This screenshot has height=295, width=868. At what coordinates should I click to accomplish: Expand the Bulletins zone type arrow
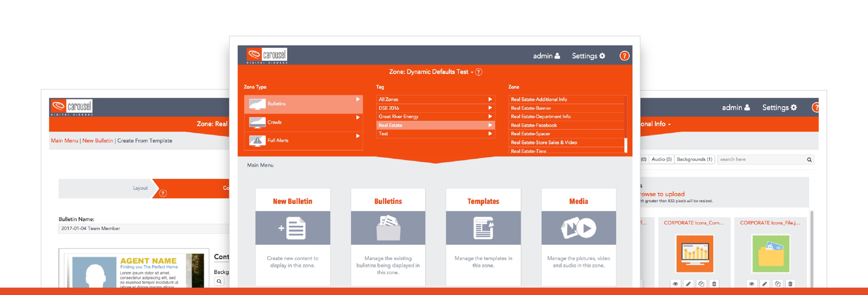[358, 99]
